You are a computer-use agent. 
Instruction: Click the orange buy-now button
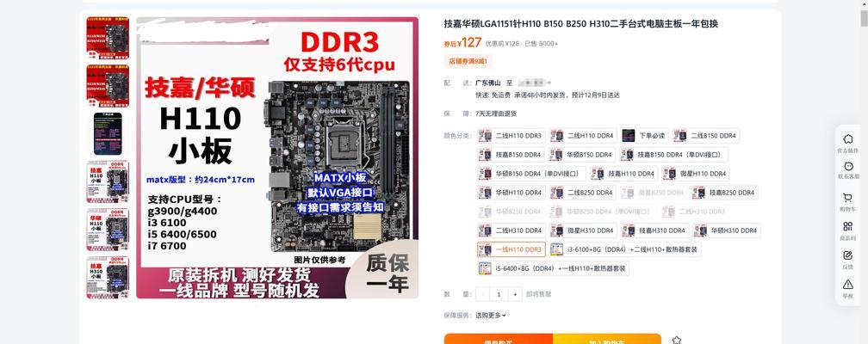[499, 339]
